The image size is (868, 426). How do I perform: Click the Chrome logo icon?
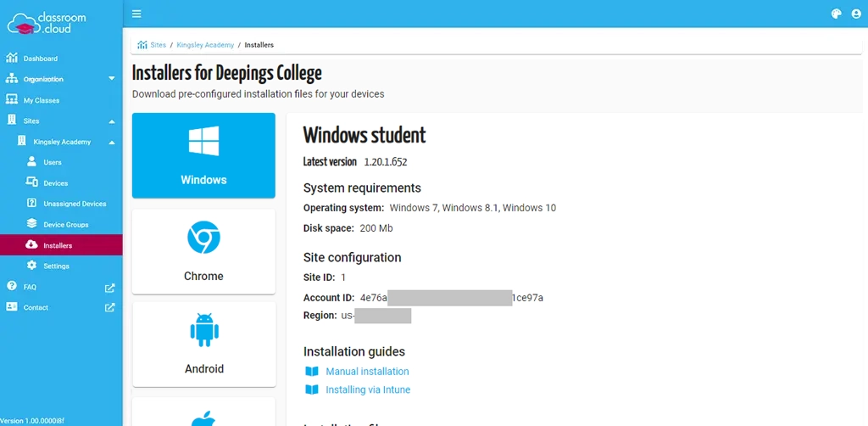pyautogui.click(x=203, y=238)
